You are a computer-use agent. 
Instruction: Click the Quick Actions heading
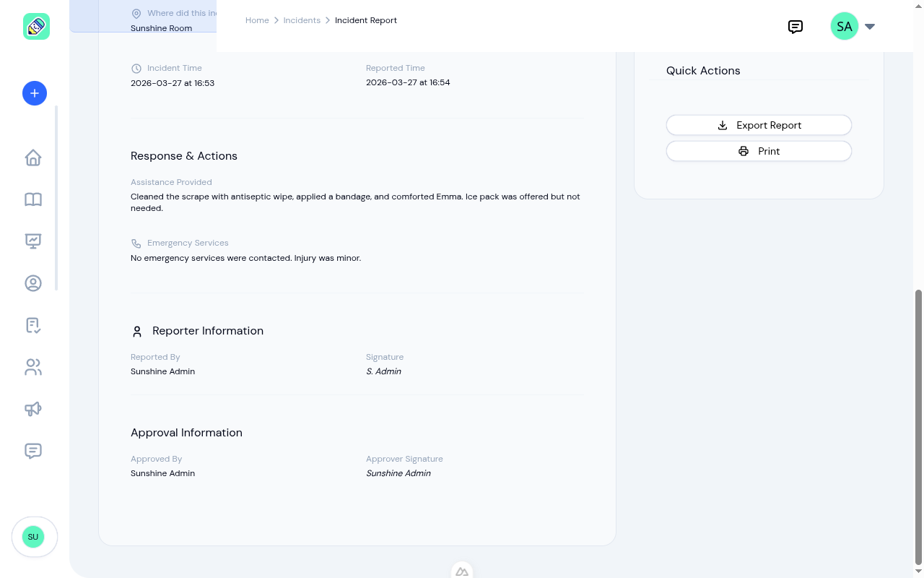click(x=703, y=71)
